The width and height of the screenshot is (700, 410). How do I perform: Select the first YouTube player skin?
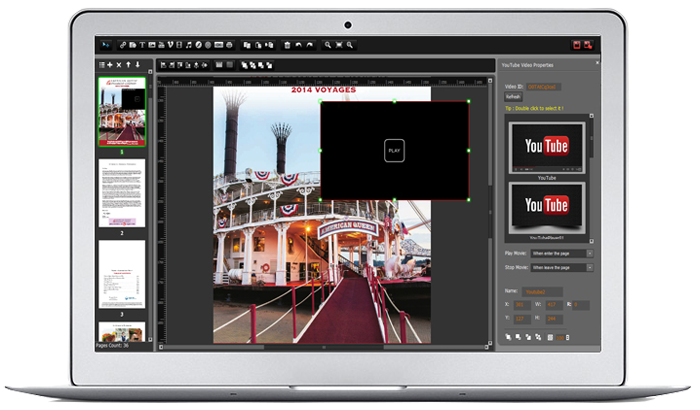(547, 148)
